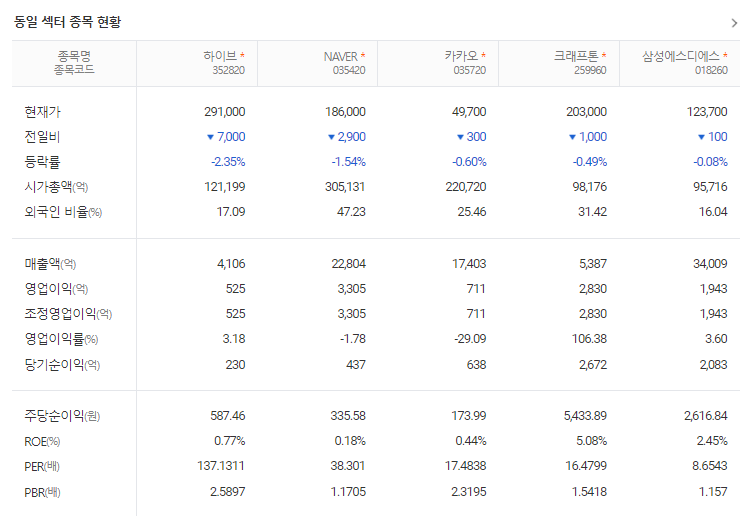Click the 영업이익률 row label
Screen dimensions: 741x516
click(x=61, y=339)
